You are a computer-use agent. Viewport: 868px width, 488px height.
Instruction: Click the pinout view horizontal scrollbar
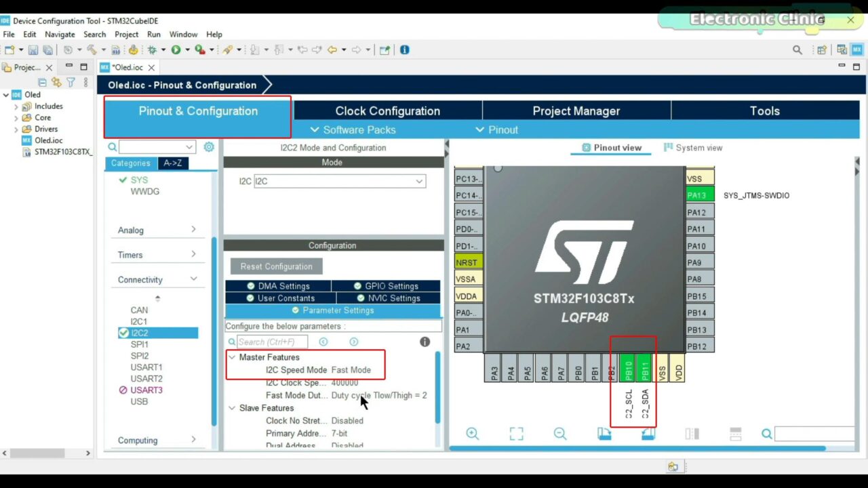pos(637,448)
